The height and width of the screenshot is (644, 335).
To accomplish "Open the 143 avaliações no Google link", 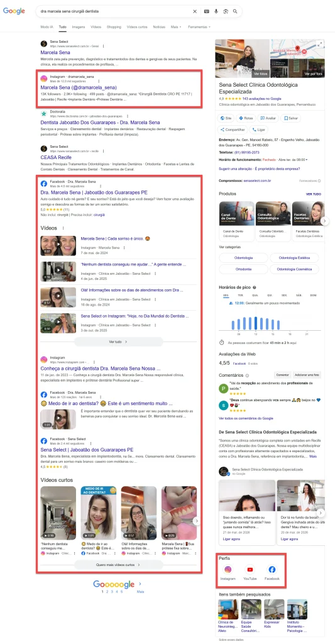I will 262,99.
